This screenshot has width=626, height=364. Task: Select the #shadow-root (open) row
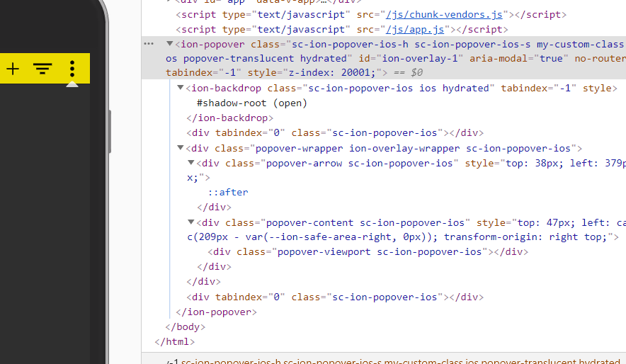click(x=252, y=103)
